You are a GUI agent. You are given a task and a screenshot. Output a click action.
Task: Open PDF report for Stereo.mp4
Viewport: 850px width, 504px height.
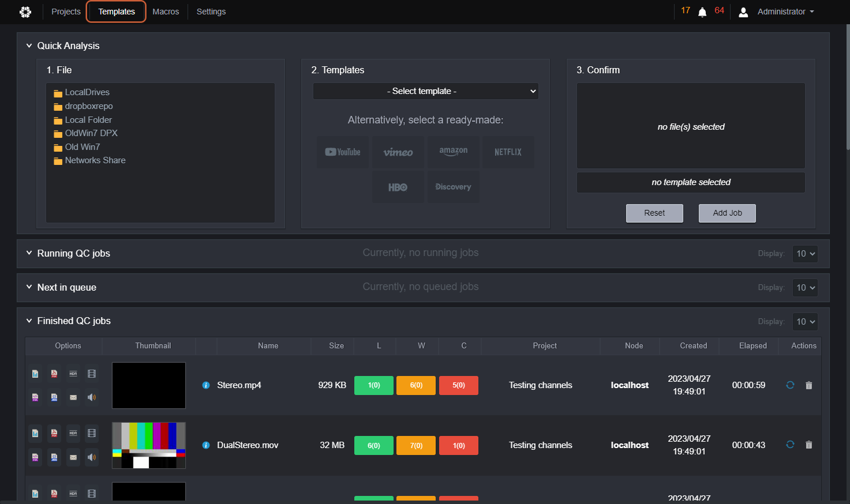click(54, 374)
